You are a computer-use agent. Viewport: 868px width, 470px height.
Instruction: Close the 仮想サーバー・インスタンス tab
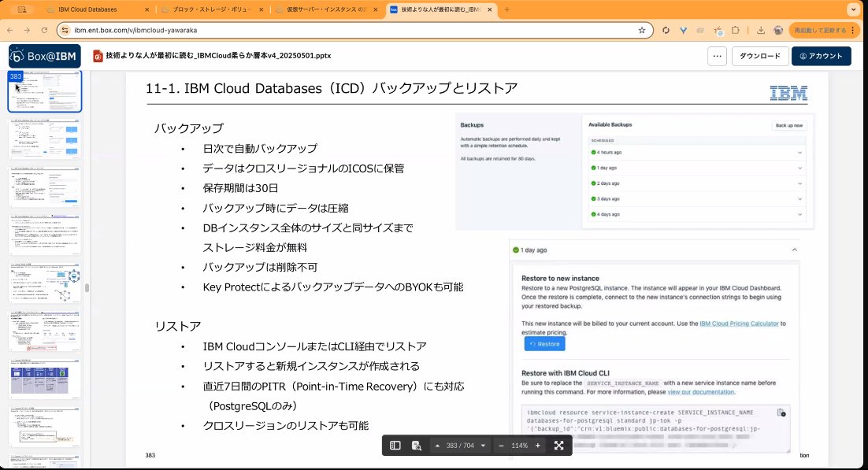pos(376,9)
